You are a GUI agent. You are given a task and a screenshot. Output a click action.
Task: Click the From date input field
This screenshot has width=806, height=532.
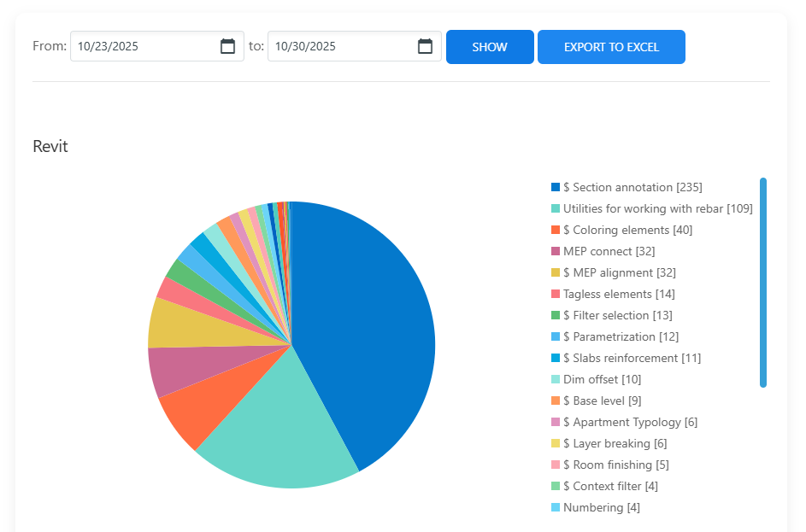(141, 47)
